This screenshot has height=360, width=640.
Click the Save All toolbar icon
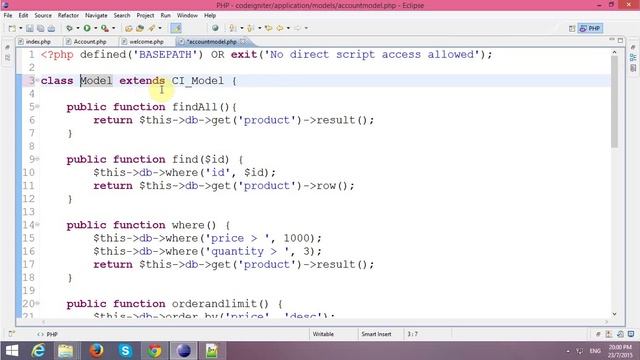(x=40, y=28)
